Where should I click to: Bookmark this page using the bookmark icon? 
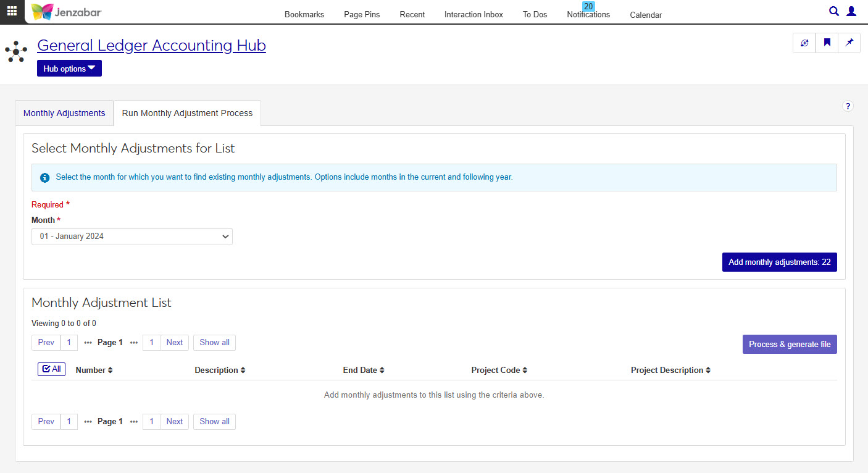click(x=827, y=43)
